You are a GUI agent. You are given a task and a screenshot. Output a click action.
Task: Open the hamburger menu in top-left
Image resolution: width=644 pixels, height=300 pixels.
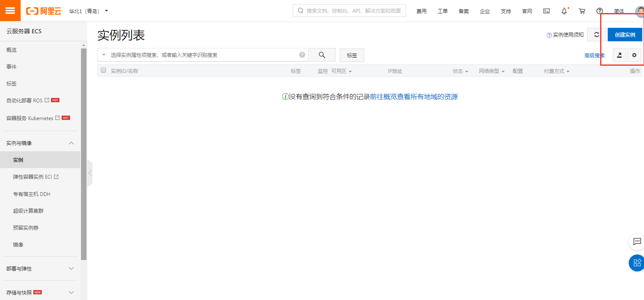pyautogui.click(x=10, y=11)
